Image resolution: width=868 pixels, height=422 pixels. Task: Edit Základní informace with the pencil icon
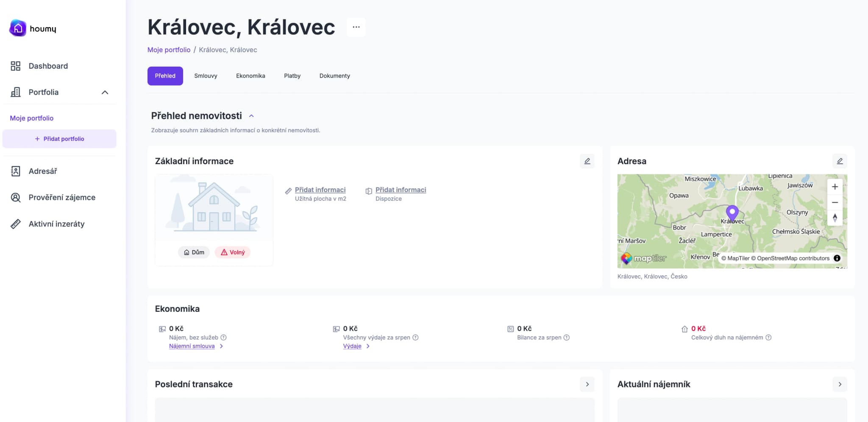click(587, 161)
